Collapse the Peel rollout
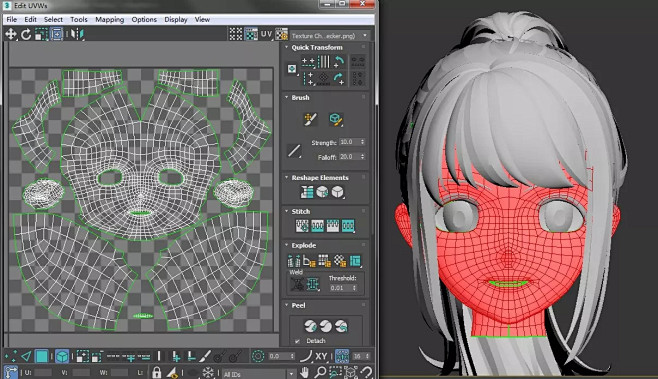Viewport: 658px width, 379px height. tap(286, 305)
